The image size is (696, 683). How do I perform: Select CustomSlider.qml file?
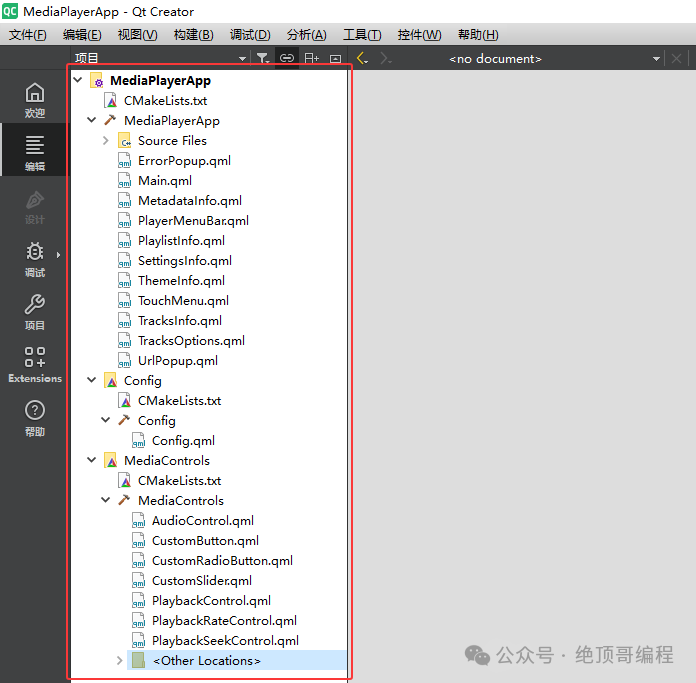(202, 580)
